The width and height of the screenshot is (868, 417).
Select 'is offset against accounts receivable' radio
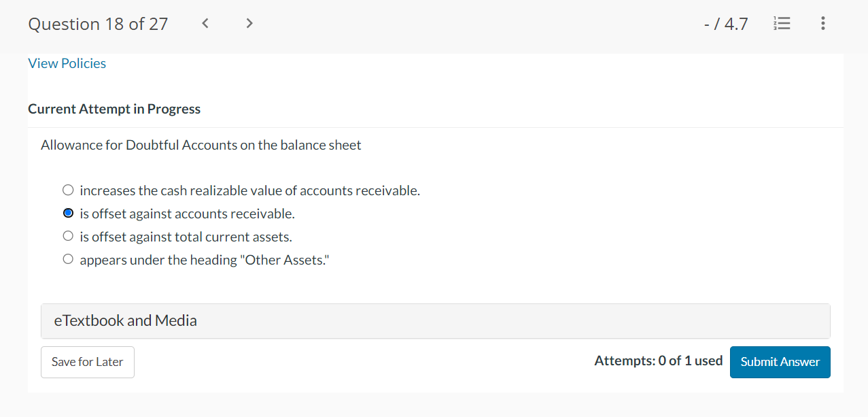(68, 214)
